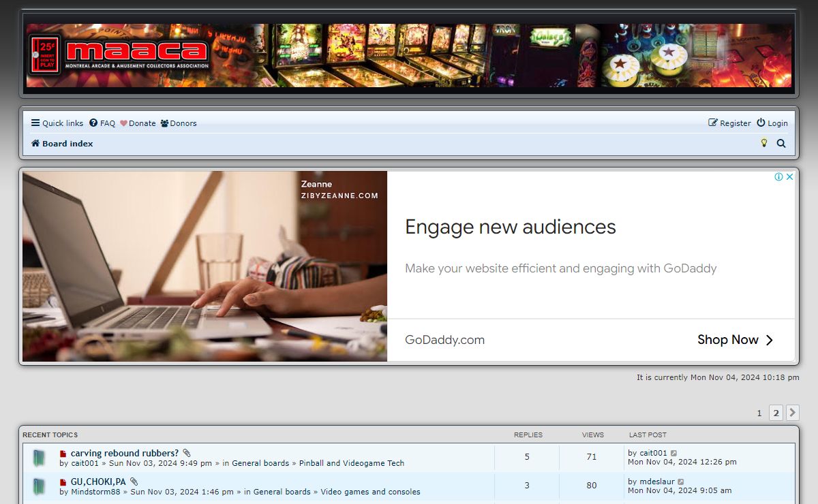This screenshot has width=818, height=504.
Task: View latest post by cait001 icon
Action: [674, 453]
